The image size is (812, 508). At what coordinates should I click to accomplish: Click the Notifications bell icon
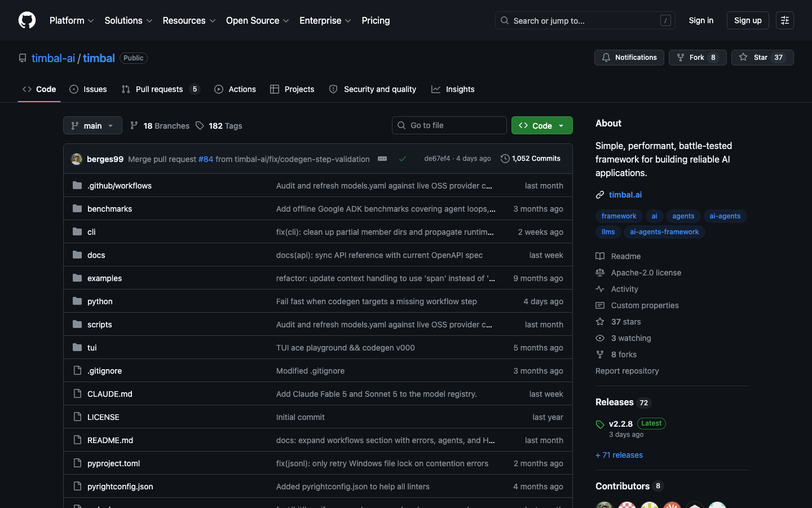tap(606, 58)
